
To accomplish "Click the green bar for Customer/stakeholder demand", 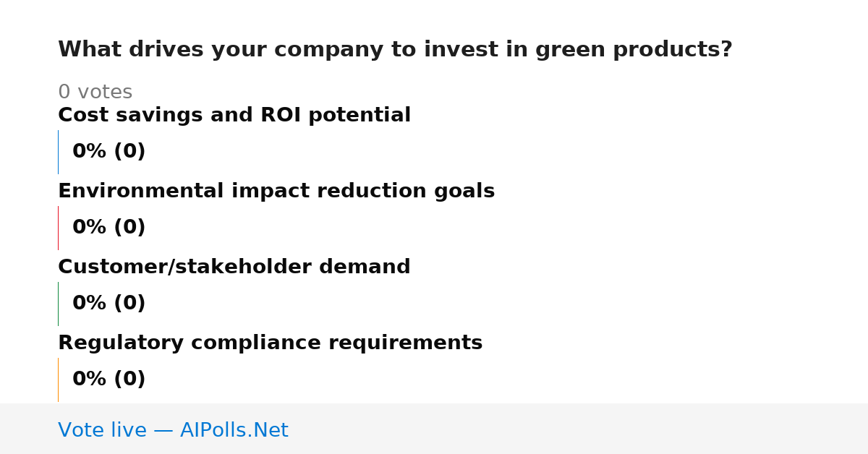I will click(58, 304).
